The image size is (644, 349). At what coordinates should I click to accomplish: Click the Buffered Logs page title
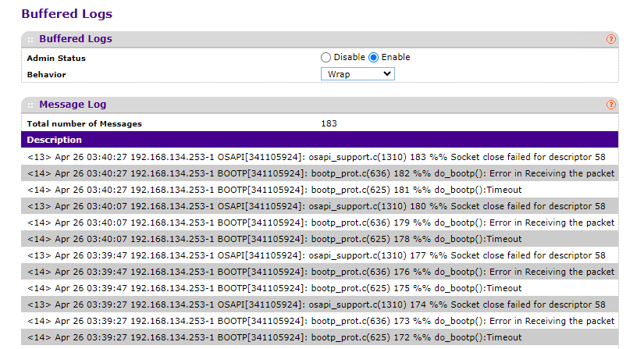[x=66, y=13]
